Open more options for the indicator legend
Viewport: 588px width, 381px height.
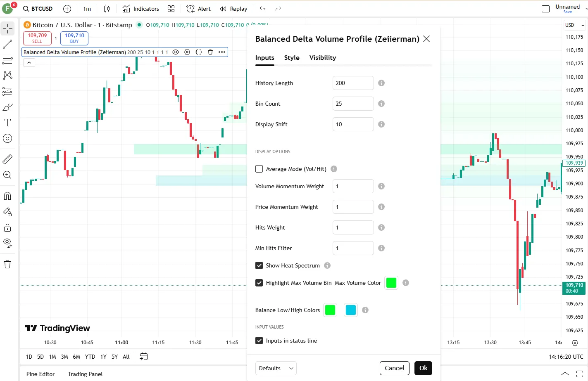222,52
